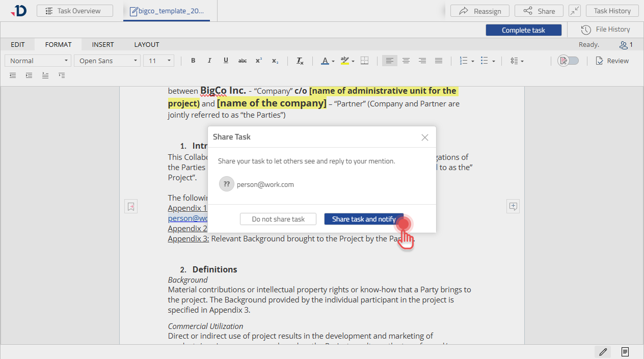Click the bookmark icon left of page
This screenshot has width=644, height=359.
point(131,206)
